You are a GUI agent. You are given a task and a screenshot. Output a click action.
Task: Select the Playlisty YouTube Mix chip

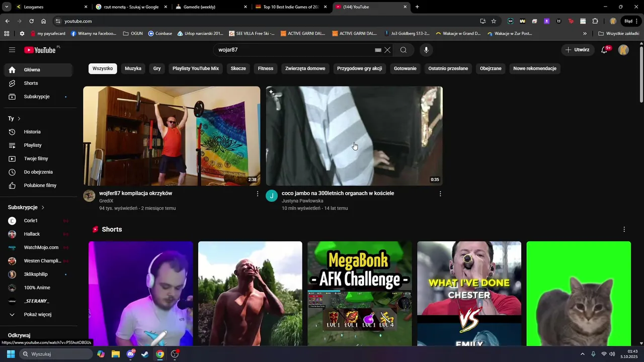pyautogui.click(x=196, y=68)
